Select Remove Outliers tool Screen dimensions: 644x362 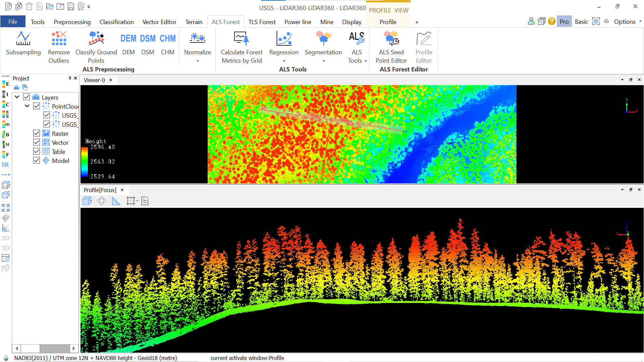59,45
